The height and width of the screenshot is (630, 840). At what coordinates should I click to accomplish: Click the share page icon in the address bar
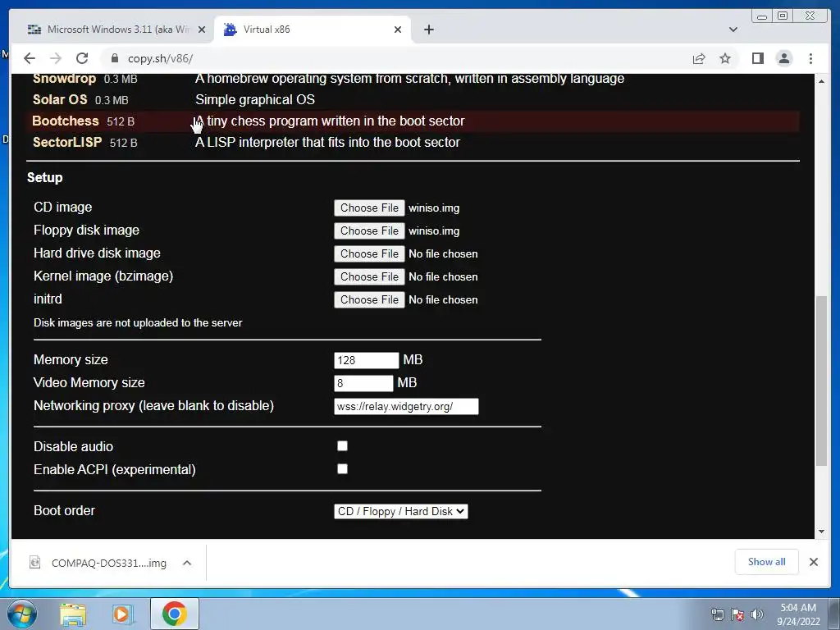click(x=699, y=58)
